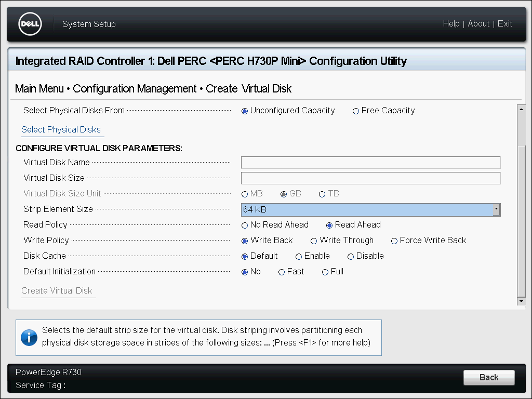The width and height of the screenshot is (532, 399).
Task: Click the Main Menu breadcrumb text
Action: 39,88
